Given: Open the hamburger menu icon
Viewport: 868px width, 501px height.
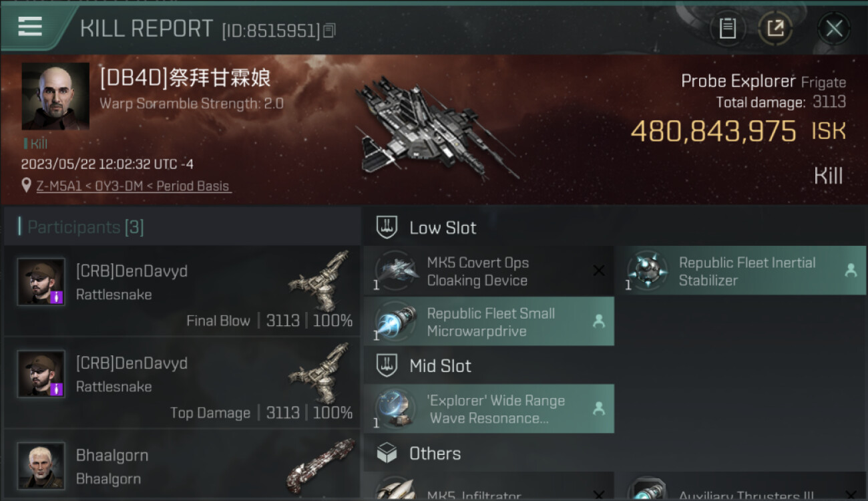Looking at the screenshot, I should click(30, 27).
